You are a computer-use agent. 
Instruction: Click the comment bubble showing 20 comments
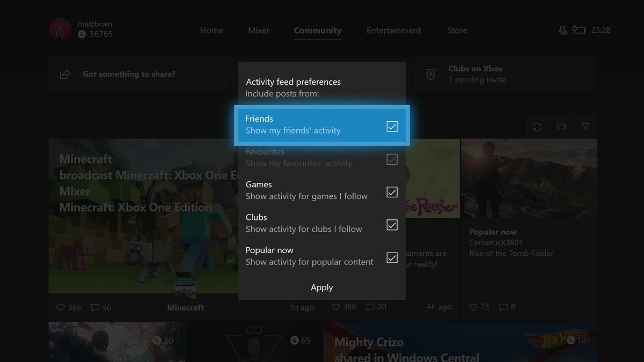(370, 306)
